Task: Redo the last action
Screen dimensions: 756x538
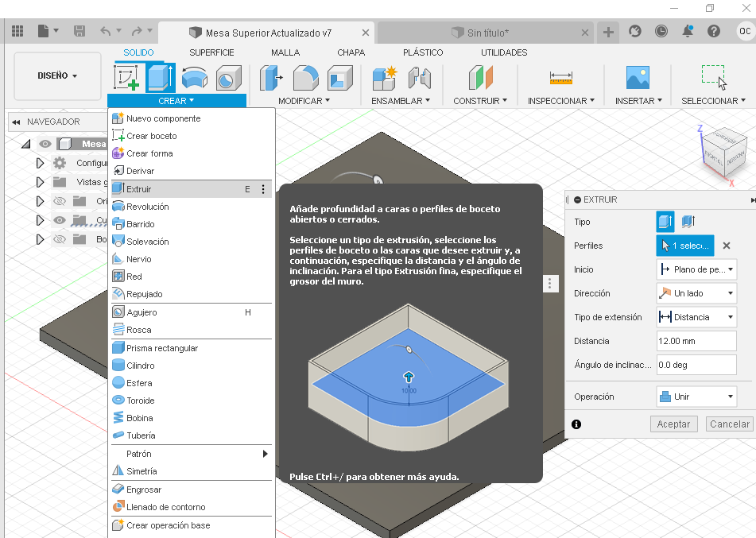Action: pyautogui.click(x=137, y=31)
